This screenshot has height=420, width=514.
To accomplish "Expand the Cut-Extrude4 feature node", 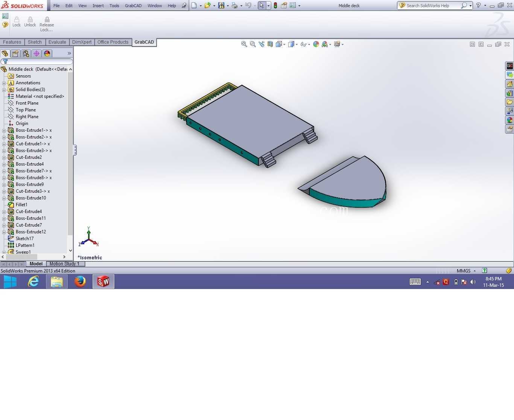I will click(x=4, y=212).
